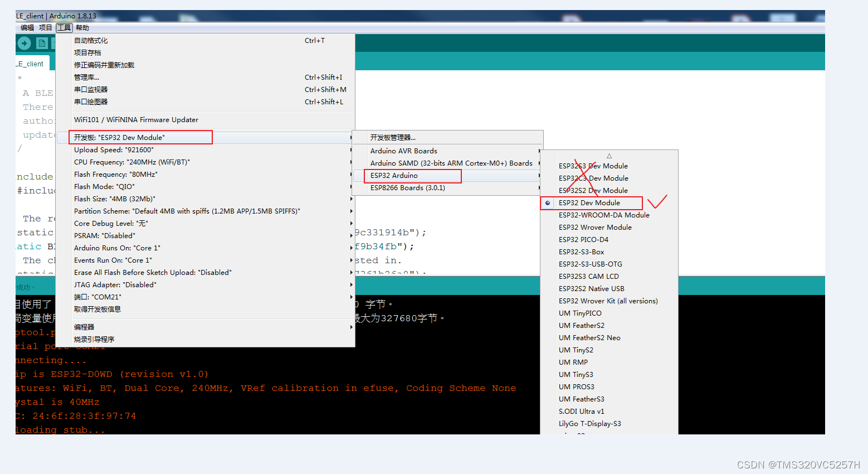Choose 修正编码并重新加载 entry

(206, 65)
